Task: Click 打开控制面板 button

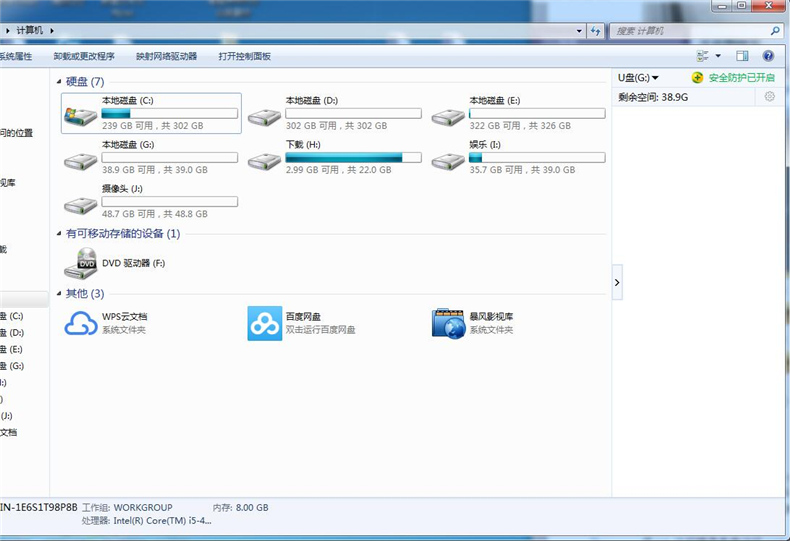Action: (x=244, y=57)
